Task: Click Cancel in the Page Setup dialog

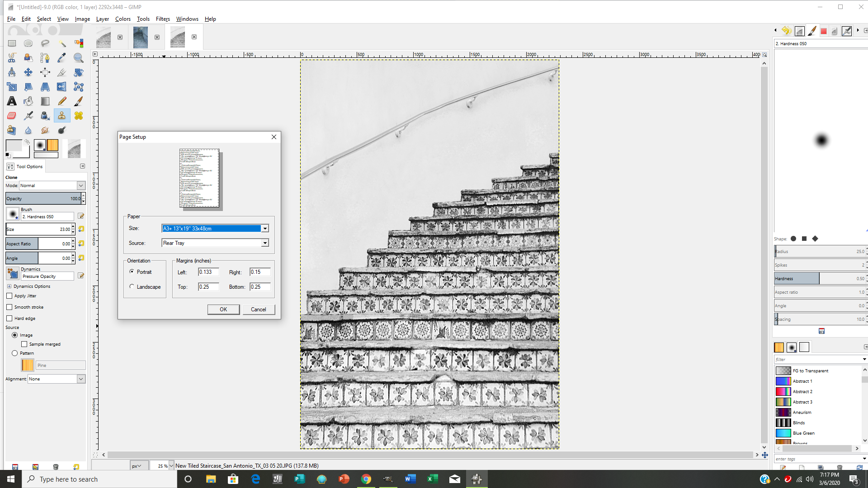Action: click(x=259, y=310)
